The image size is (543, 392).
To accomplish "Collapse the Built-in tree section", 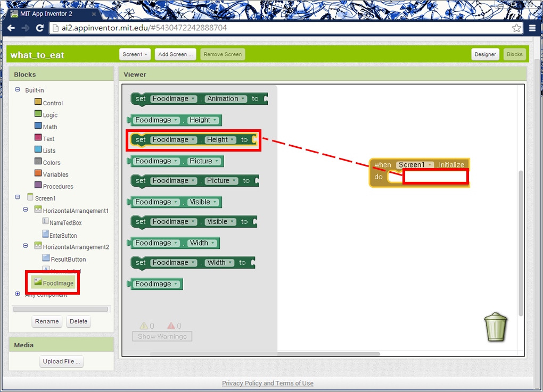I will 18,90.
